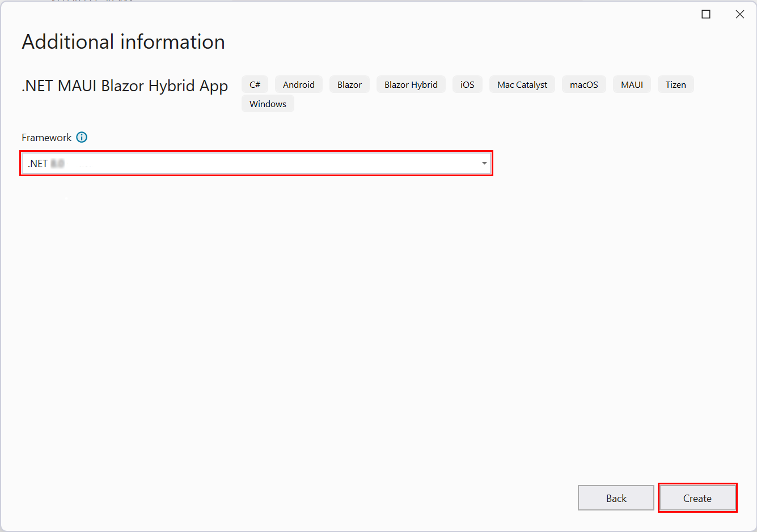Click the Create button
The width and height of the screenshot is (757, 532).
(697, 497)
